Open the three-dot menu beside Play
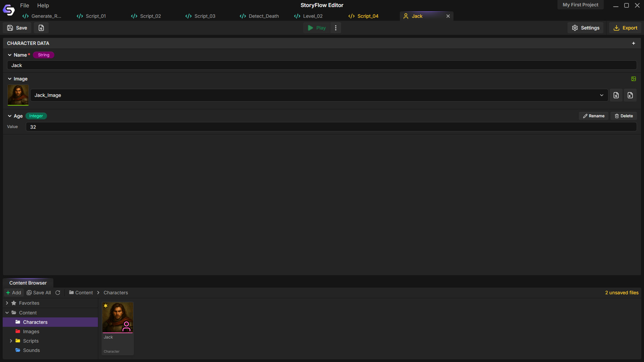This screenshot has width=644, height=362. click(336, 28)
